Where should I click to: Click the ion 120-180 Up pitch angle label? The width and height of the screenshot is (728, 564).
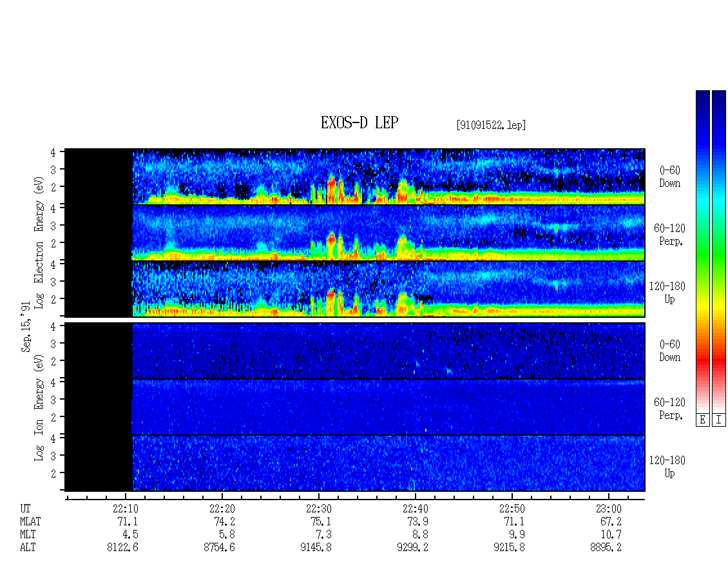point(667,467)
